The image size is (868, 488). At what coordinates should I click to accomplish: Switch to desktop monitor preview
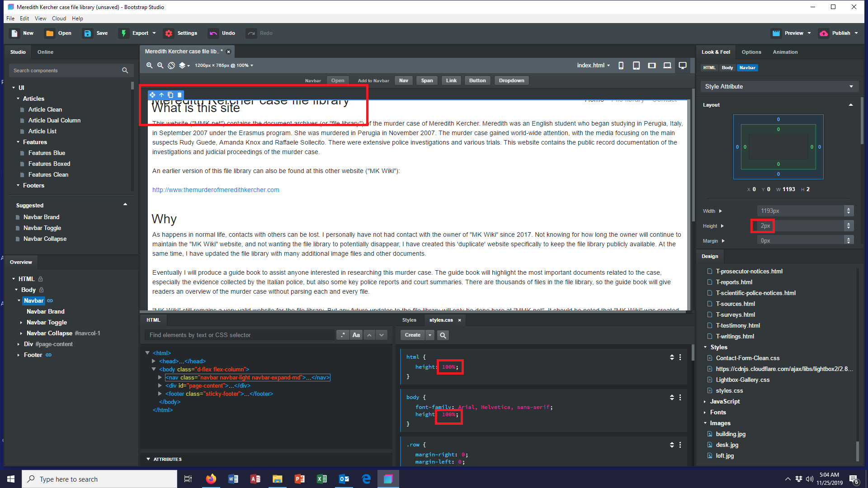(x=683, y=66)
